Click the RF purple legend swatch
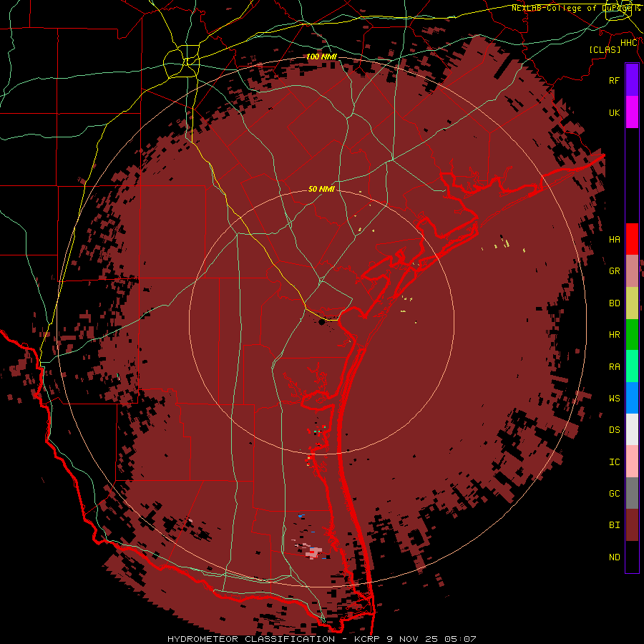The width and height of the screenshot is (644, 644). [x=632, y=80]
